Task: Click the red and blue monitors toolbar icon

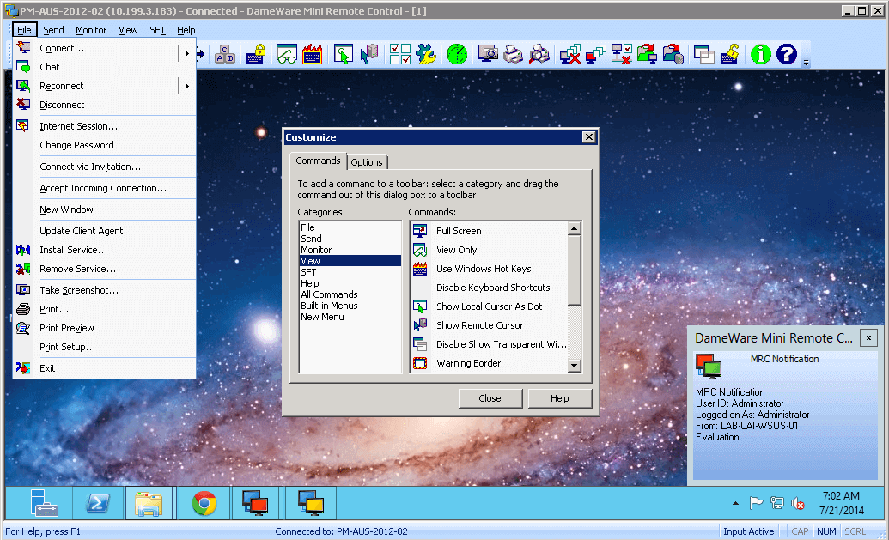Action: [596, 54]
